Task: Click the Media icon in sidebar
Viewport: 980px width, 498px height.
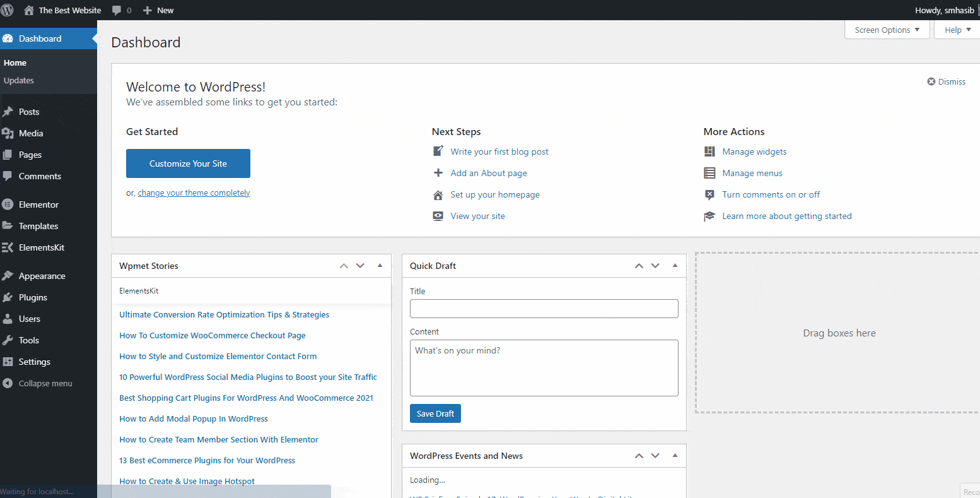Action: click(8, 133)
